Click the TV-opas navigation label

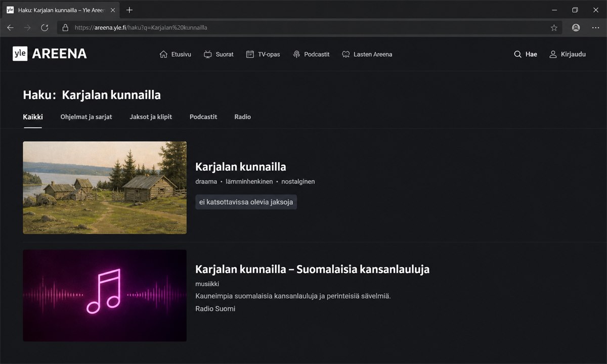(269, 54)
